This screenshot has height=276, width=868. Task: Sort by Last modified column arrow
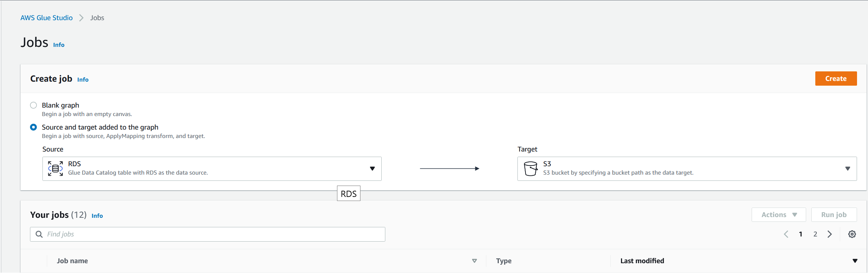click(855, 261)
